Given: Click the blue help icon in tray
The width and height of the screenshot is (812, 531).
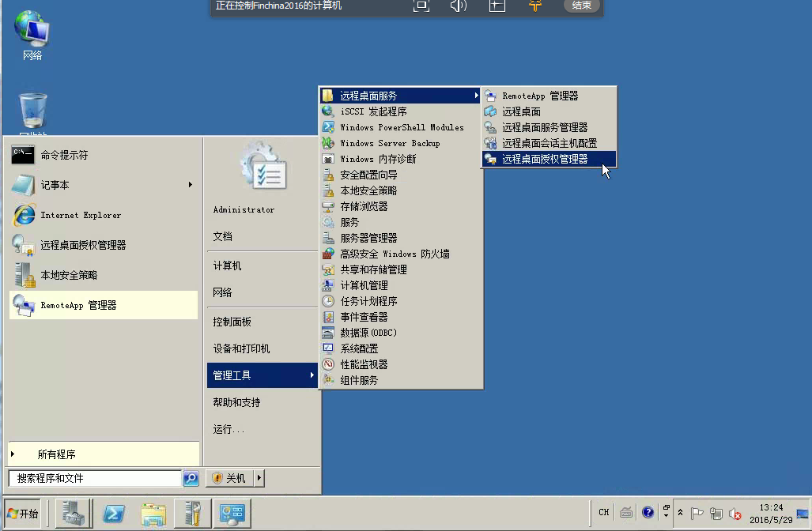Looking at the screenshot, I should click(648, 512).
